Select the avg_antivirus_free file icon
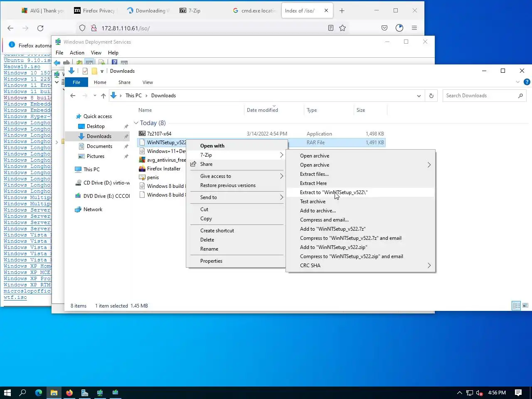The image size is (532, 399). click(x=142, y=160)
